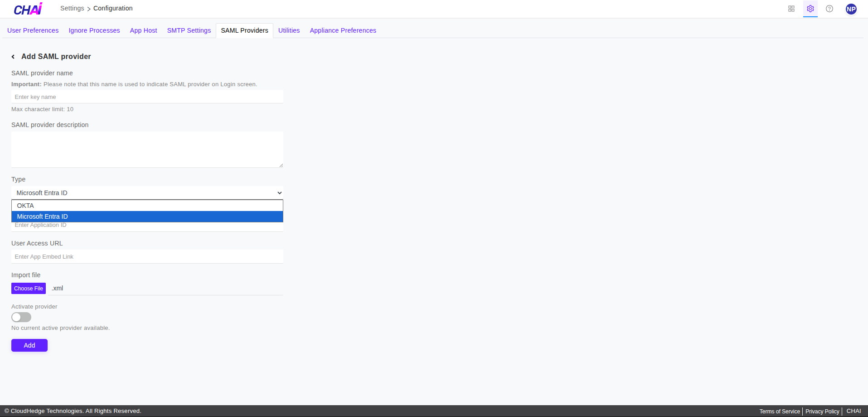Click the Settings gear icon

click(x=810, y=9)
